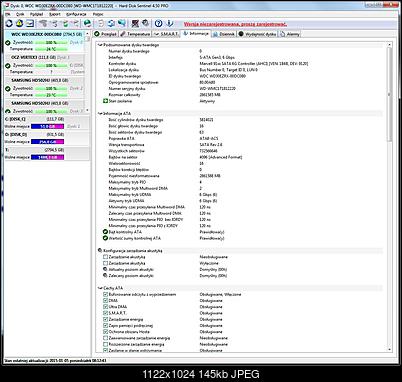Click info panel scroll down arrow
This screenshot has width=402, height=382.
(389, 349)
